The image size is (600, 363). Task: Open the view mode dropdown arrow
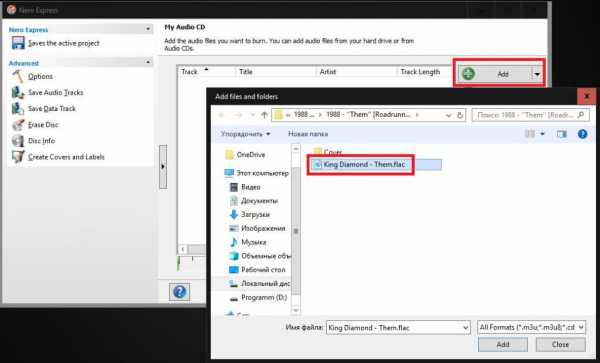pyautogui.click(x=542, y=134)
